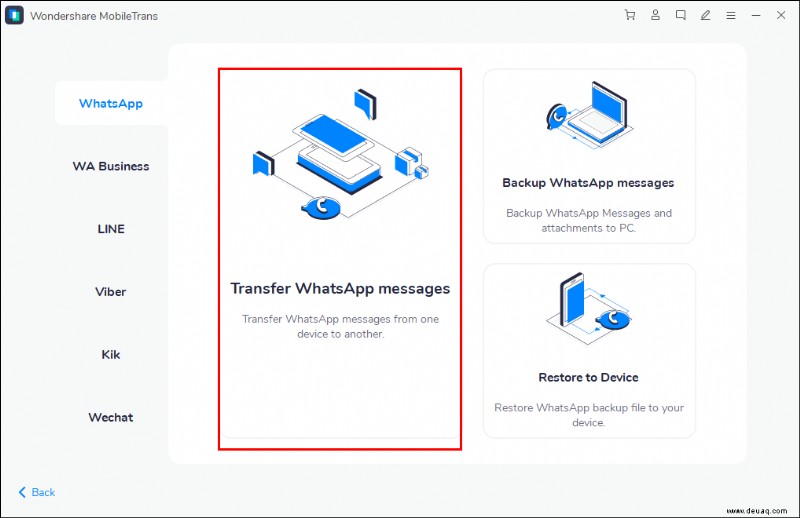Open the hamburger menu icon
800x518 pixels.
(x=731, y=16)
